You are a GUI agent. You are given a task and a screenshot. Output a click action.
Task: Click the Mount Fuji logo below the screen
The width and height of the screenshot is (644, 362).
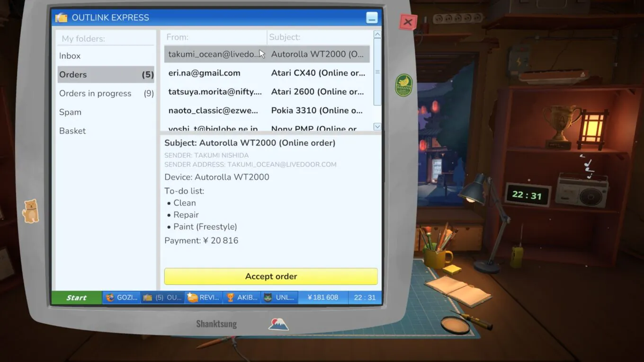pyautogui.click(x=278, y=324)
